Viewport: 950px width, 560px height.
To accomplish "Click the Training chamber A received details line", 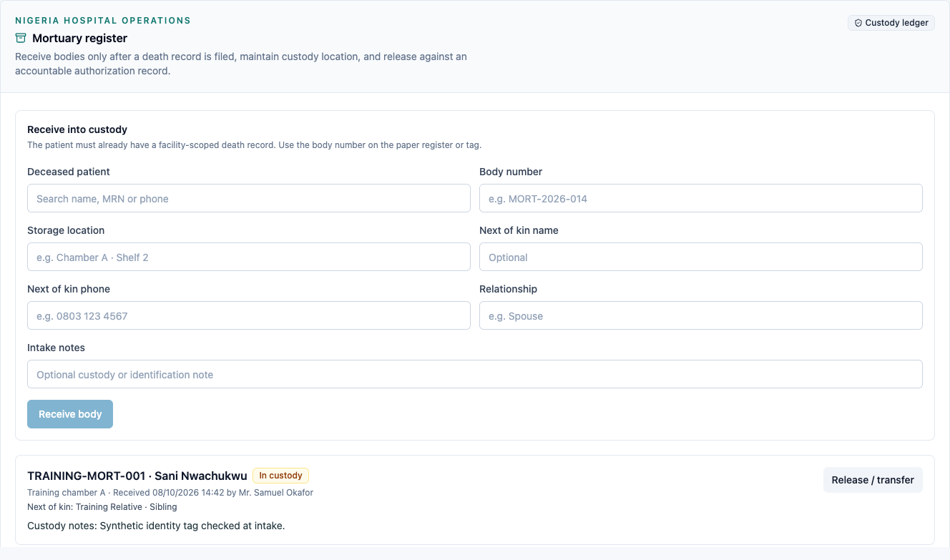I will pyautogui.click(x=170, y=492).
